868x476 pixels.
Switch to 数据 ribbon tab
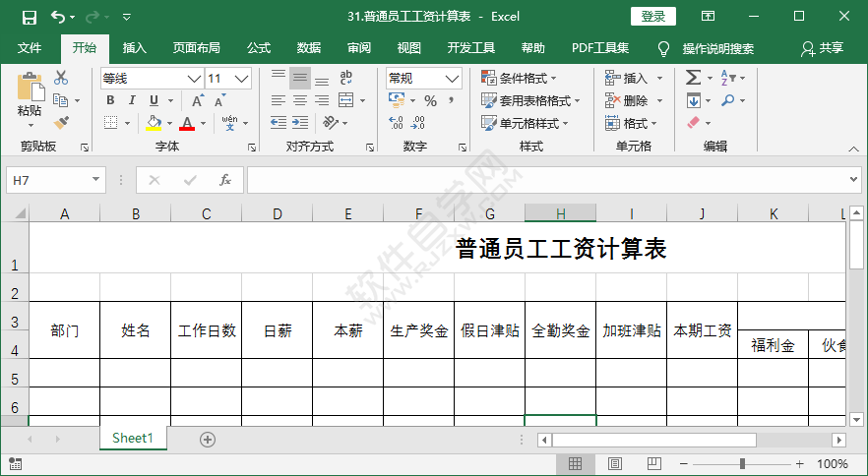pyautogui.click(x=309, y=48)
